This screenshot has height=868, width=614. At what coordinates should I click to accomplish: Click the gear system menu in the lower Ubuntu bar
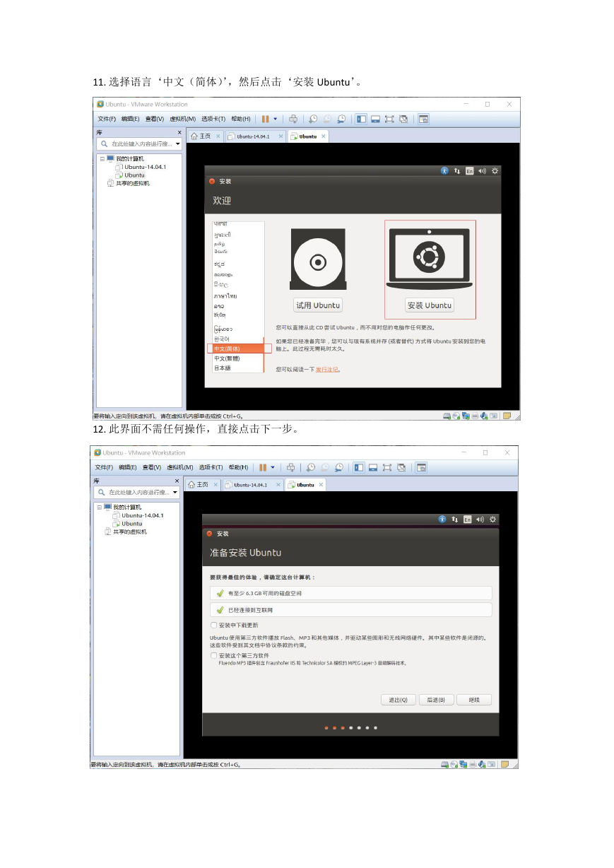(x=492, y=519)
